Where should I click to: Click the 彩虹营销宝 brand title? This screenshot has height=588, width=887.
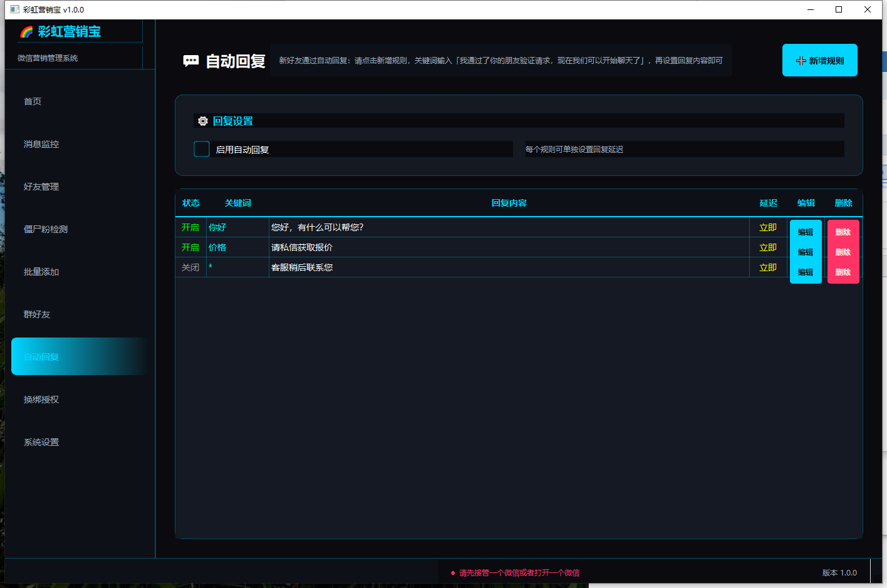(70, 31)
